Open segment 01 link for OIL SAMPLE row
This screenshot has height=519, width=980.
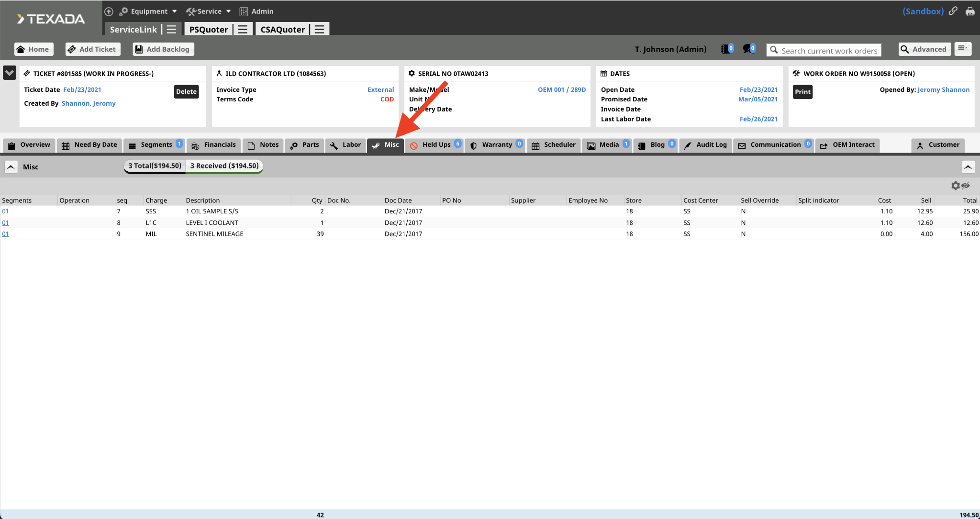tap(5, 211)
